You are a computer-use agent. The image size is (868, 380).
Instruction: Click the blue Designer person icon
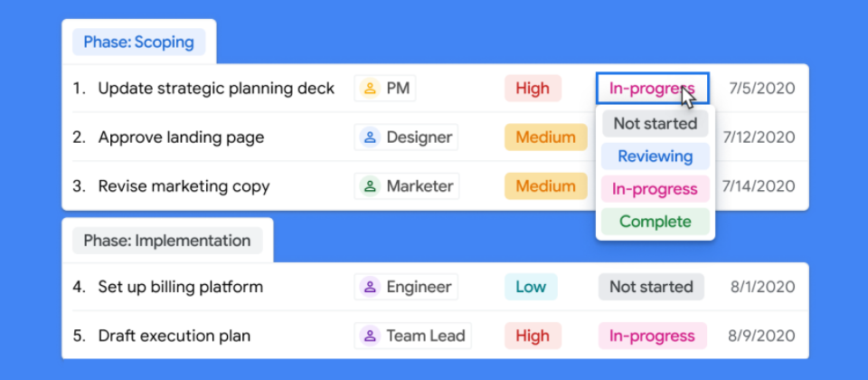(370, 137)
